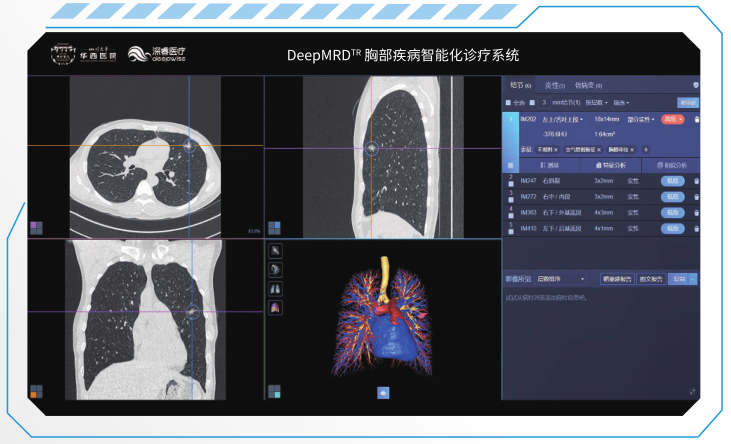Click the 图文报告 button
Image resolution: width=731 pixels, height=444 pixels.
(651, 279)
